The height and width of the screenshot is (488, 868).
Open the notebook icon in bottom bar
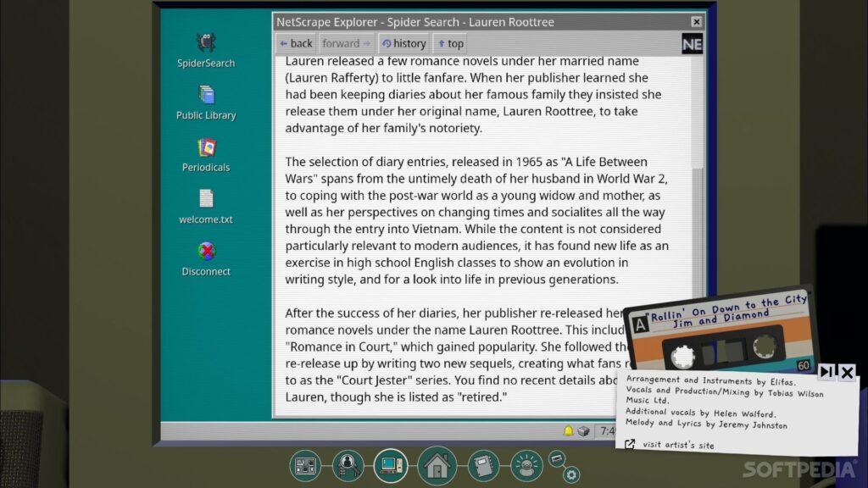pos(483,465)
